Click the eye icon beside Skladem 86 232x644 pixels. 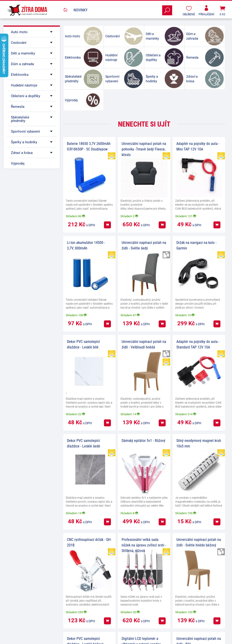[x=84, y=216]
